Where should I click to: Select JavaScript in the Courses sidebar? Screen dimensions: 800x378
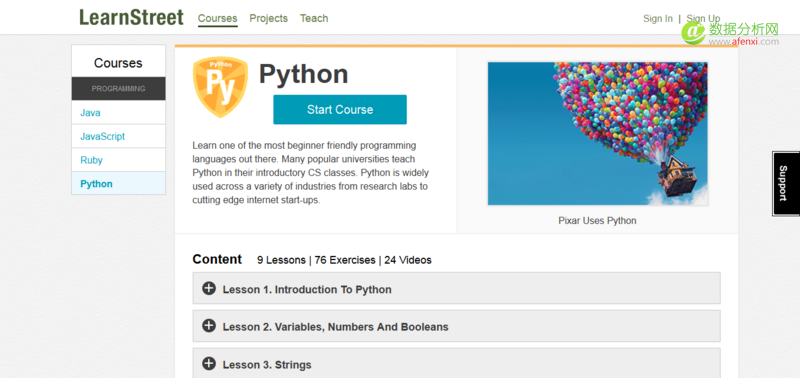(118, 136)
